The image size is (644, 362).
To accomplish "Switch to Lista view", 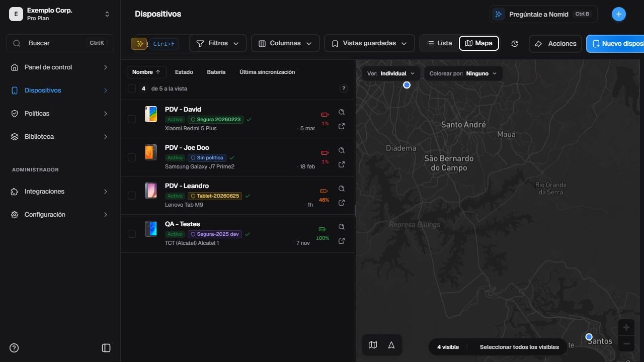I will point(440,43).
